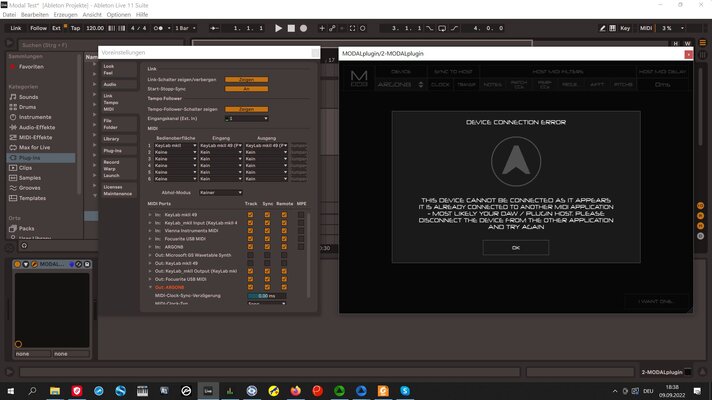Image resolution: width=712 pixels, height=400 pixels.
Task: Click MIDI-Clock-Sync-Verzögerung value slider
Action: tap(267, 296)
